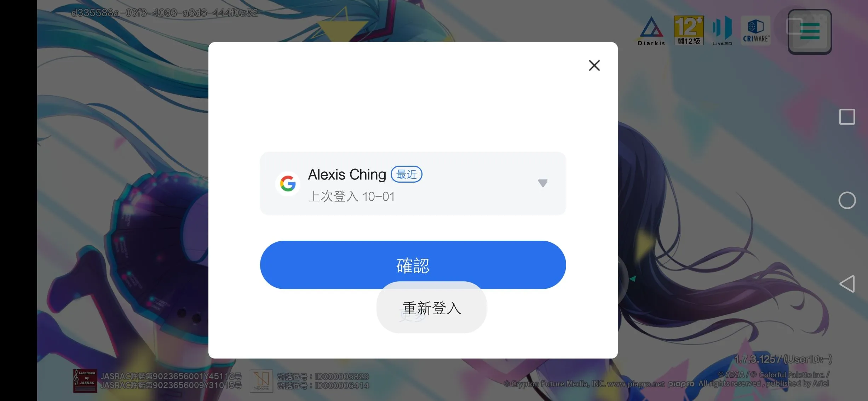
Task: Expand the account dropdown arrow
Action: [542, 183]
